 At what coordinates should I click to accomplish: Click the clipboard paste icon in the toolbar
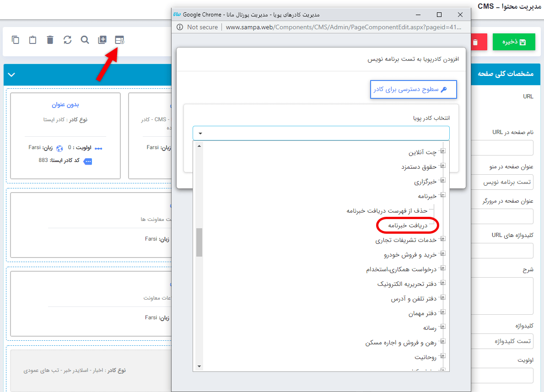(x=32, y=40)
